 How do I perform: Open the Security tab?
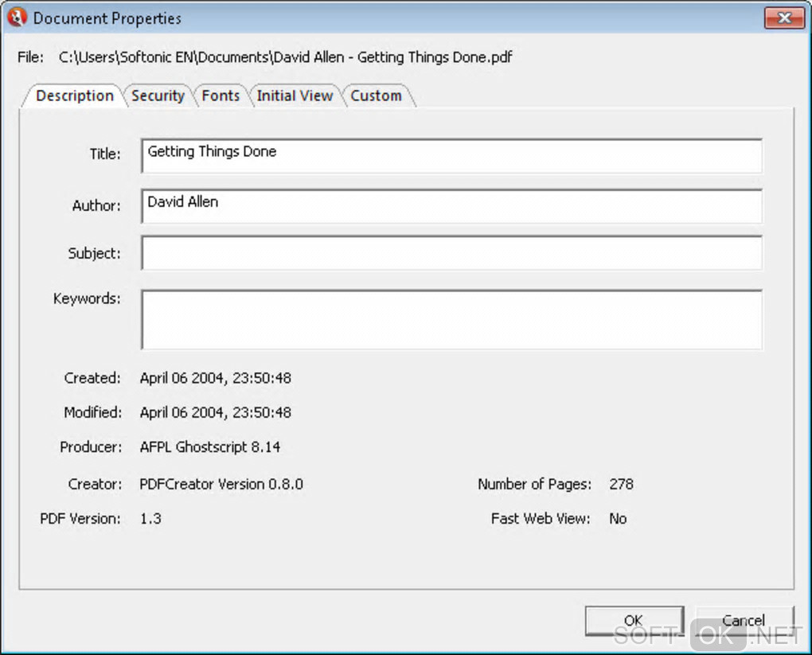158,96
